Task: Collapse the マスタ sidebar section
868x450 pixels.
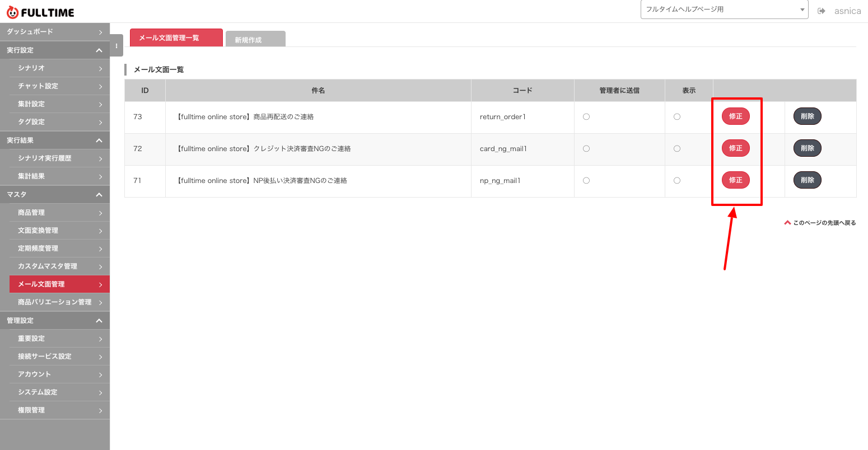Action: pyautogui.click(x=55, y=195)
